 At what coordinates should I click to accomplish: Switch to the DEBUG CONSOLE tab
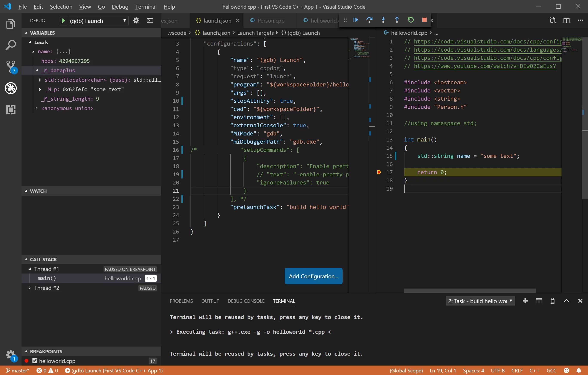246,301
